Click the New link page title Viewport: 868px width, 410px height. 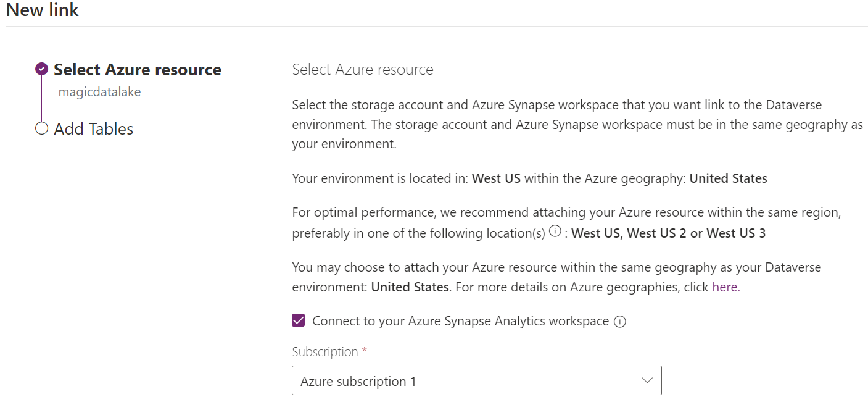click(41, 10)
